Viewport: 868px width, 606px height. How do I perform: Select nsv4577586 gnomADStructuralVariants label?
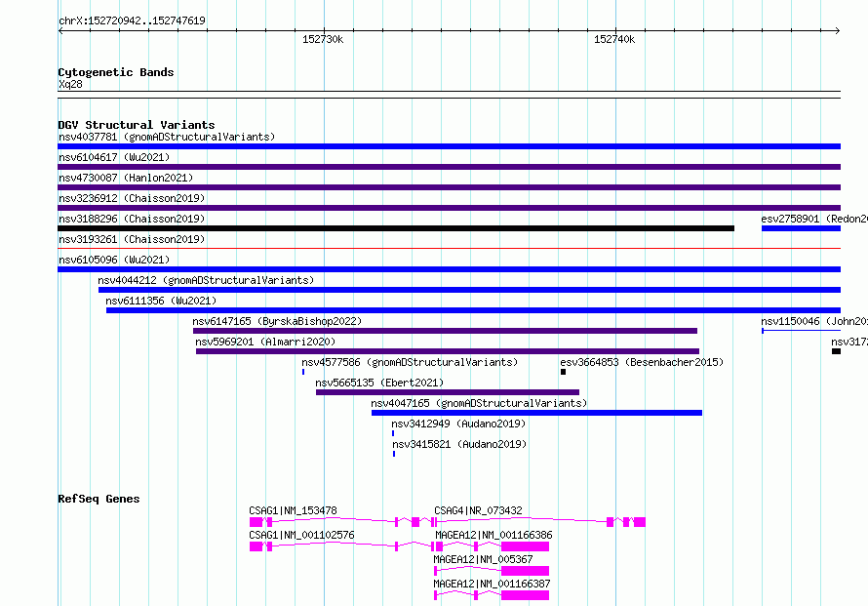pyautogui.click(x=410, y=362)
